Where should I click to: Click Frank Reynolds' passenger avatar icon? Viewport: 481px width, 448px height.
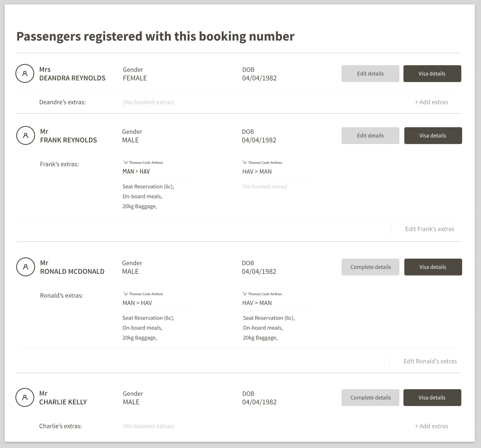click(x=26, y=135)
